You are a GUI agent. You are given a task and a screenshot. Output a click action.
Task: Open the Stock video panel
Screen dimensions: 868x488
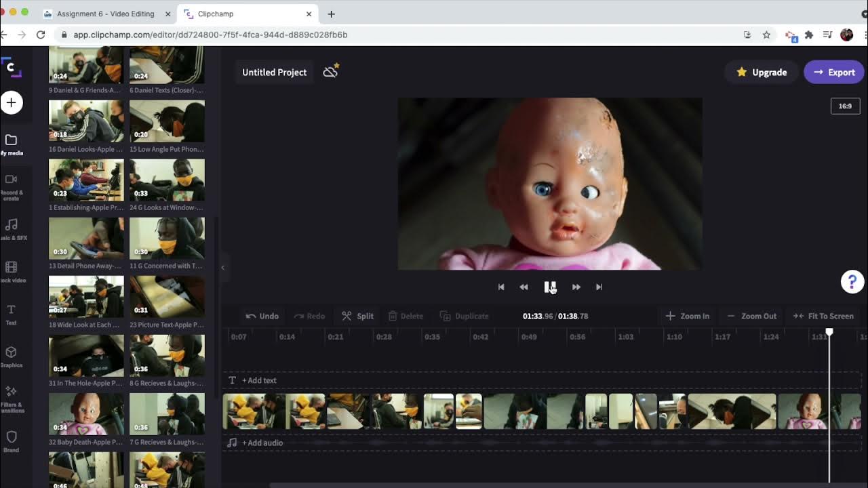point(12,272)
